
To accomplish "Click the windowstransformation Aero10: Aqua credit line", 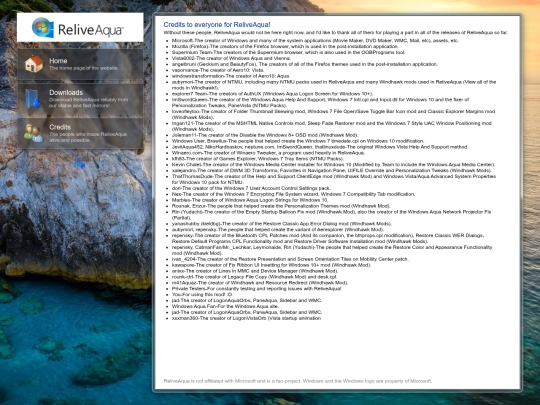I will 230,76.
